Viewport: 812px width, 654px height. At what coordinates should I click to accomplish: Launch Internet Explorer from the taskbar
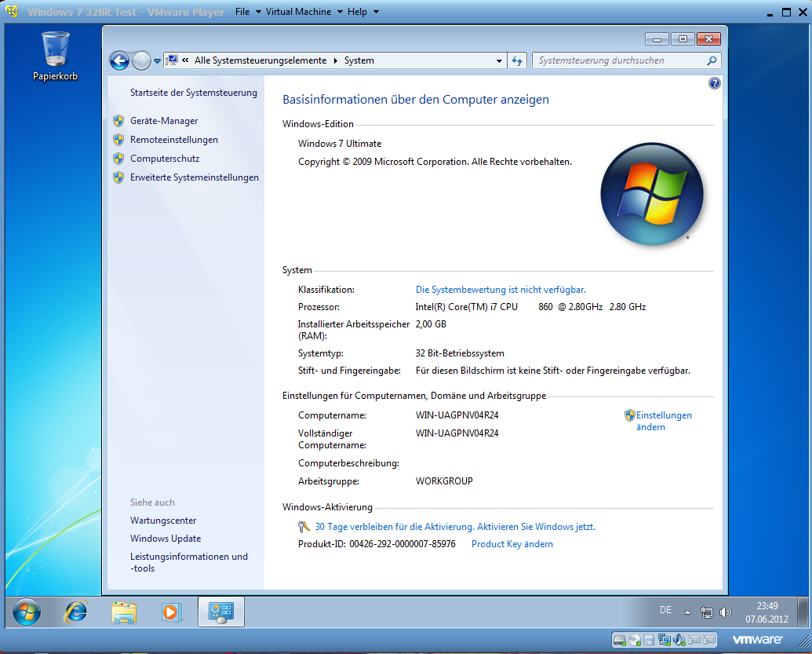75,612
